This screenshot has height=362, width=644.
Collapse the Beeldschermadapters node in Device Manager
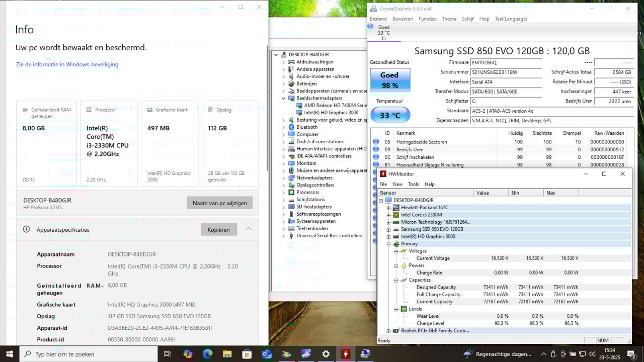point(283,98)
